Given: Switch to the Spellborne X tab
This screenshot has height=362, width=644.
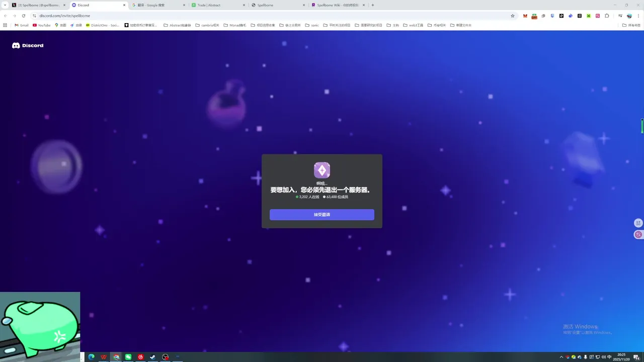Looking at the screenshot, I should click(38, 5).
